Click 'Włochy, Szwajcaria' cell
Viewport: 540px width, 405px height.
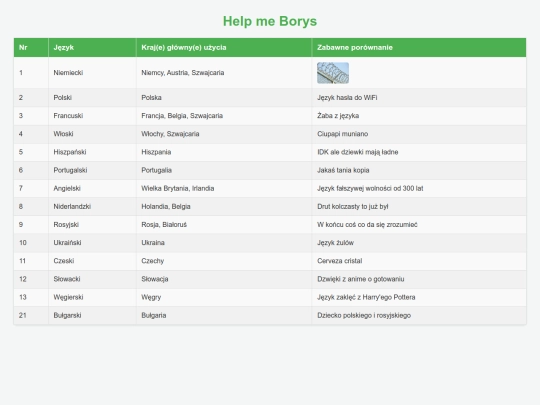[x=224, y=134]
